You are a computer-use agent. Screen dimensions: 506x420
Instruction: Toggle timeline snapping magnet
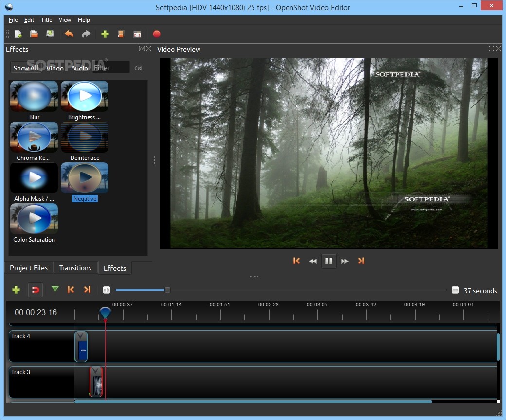[x=36, y=290]
